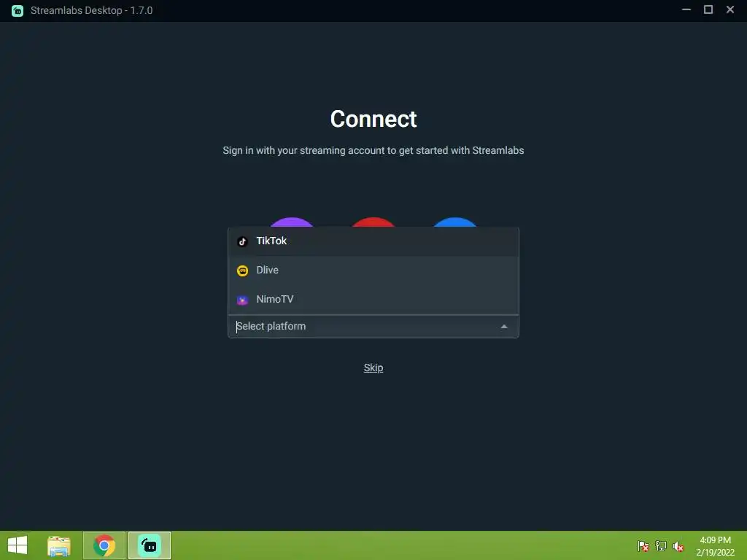Screen dimensions: 747x560
Task: Click Streamlabs Desktop taskbar icon
Action: point(150,545)
